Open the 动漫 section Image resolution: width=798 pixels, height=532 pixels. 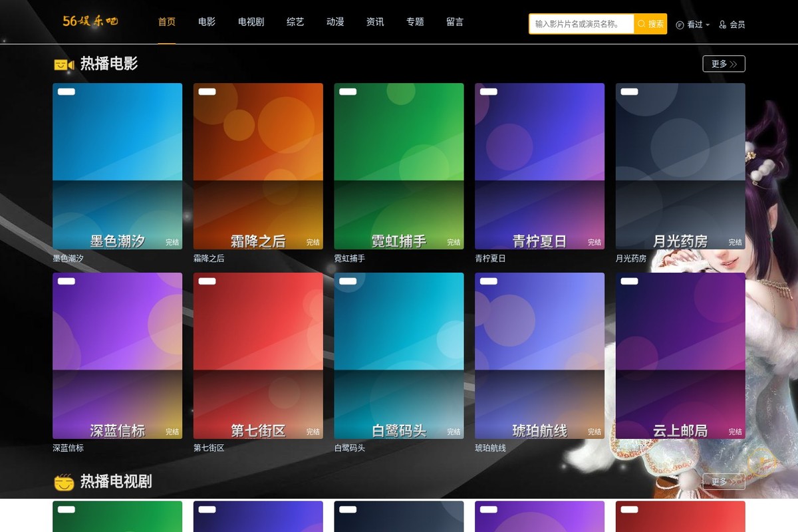pos(335,22)
